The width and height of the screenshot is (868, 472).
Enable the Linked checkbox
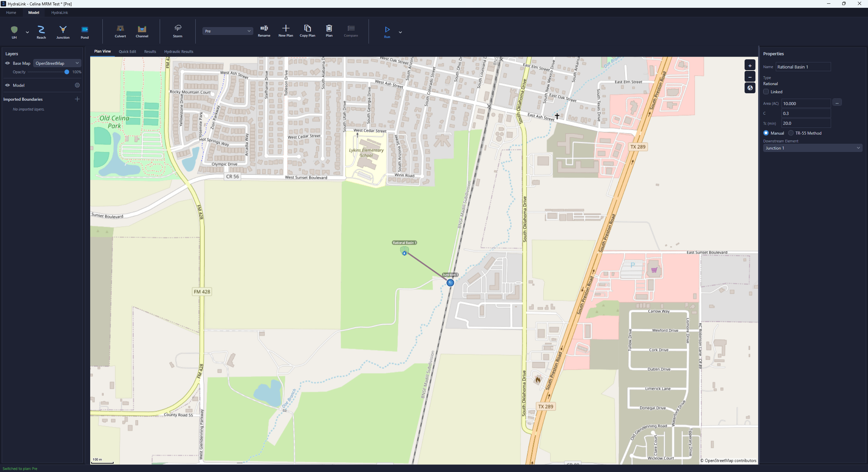[x=766, y=92]
